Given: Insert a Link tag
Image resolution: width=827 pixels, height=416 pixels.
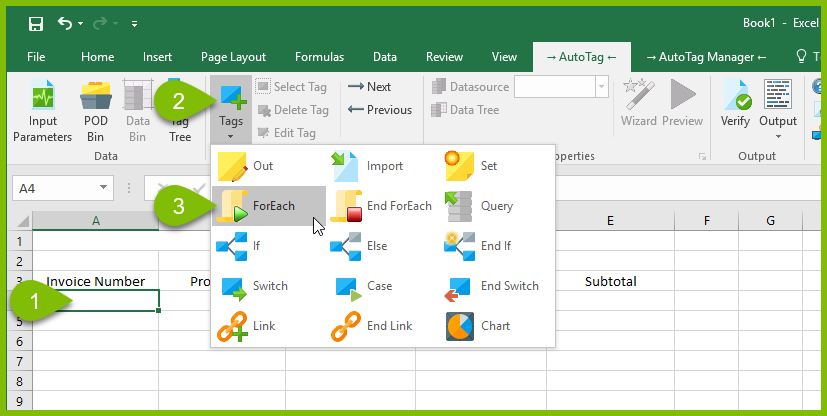Looking at the screenshot, I should pos(268,326).
